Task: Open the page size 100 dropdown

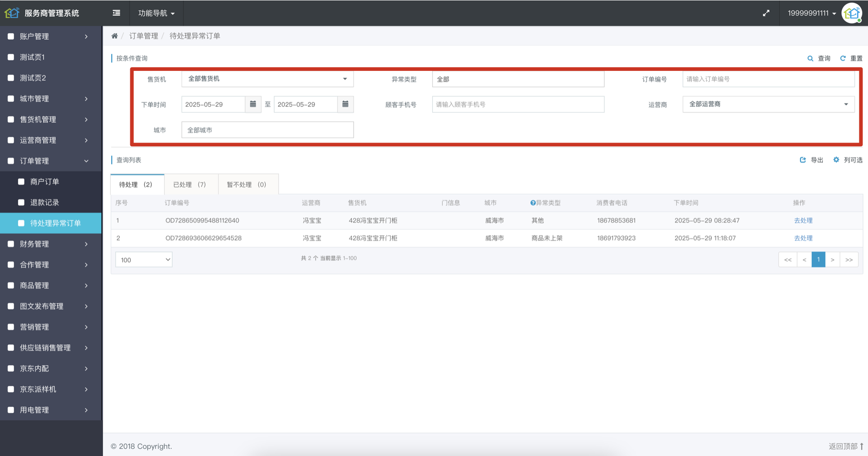Action: (144, 260)
